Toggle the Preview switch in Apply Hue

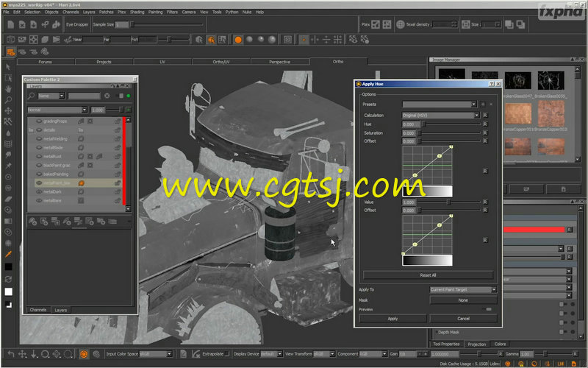point(487,309)
